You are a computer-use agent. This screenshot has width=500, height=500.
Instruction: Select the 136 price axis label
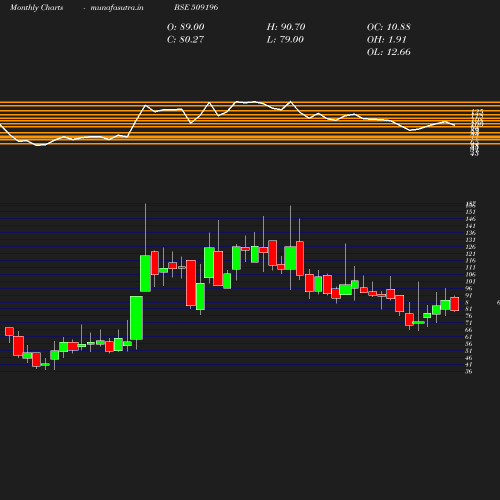coord(470,233)
